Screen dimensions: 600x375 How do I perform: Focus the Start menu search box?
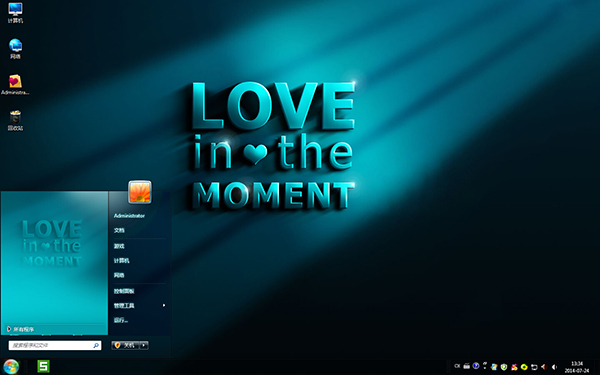pyautogui.click(x=55, y=345)
